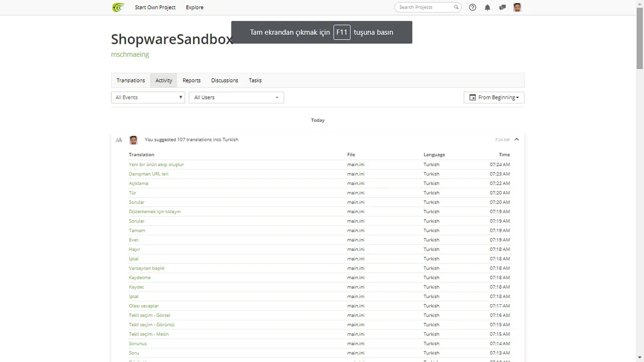Collapse the 107 translations activity group
Viewport: 644px width, 362px height.
[x=517, y=139]
